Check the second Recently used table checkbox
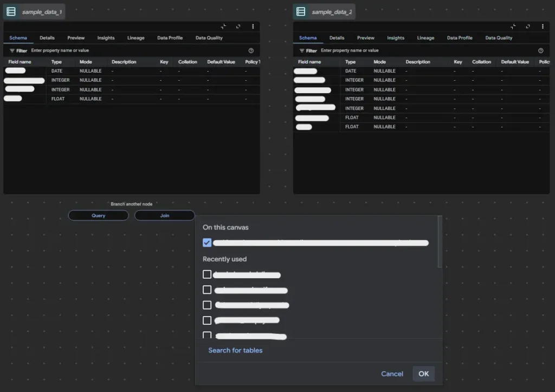 (x=207, y=290)
